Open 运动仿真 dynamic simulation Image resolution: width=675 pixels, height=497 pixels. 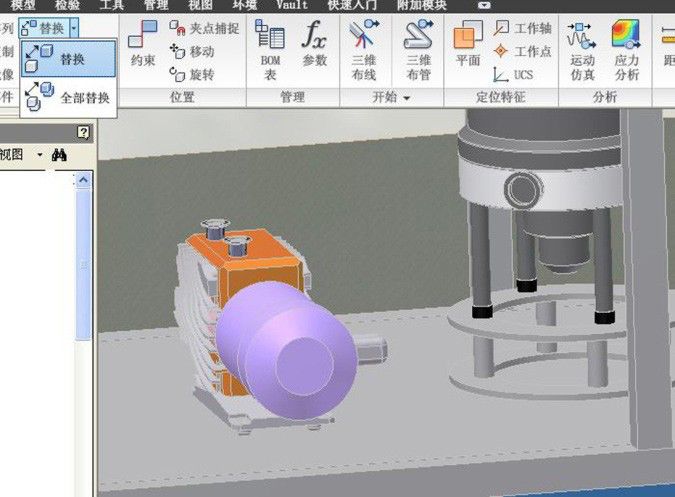tap(582, 50)
